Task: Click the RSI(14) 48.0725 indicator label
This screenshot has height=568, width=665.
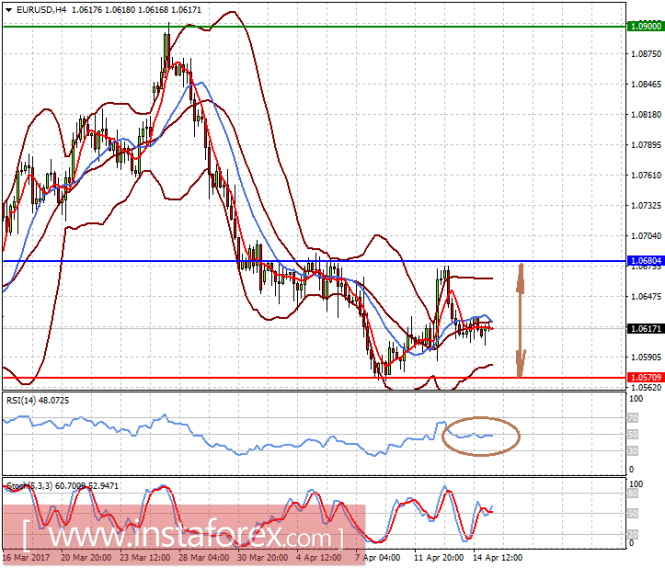Action: tap(37, 400)
